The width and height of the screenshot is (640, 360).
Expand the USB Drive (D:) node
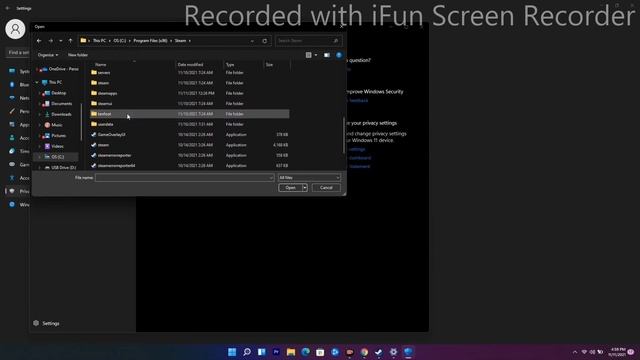40,167
